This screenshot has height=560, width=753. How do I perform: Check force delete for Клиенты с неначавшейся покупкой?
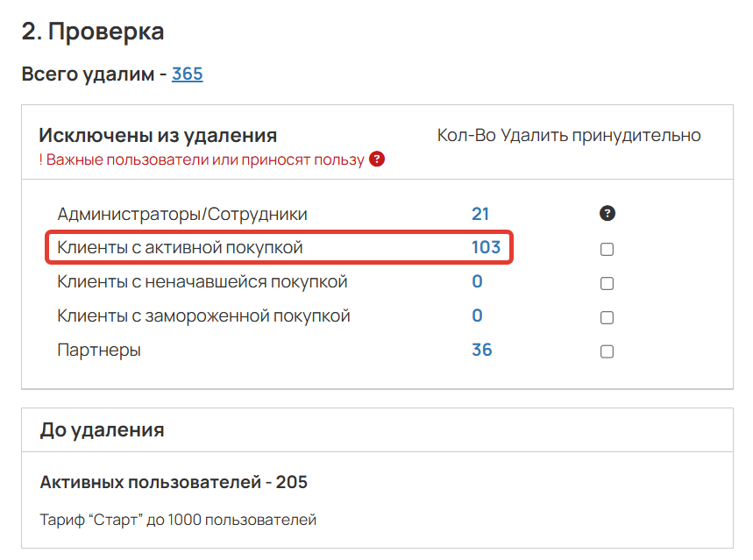click(605, 282)
